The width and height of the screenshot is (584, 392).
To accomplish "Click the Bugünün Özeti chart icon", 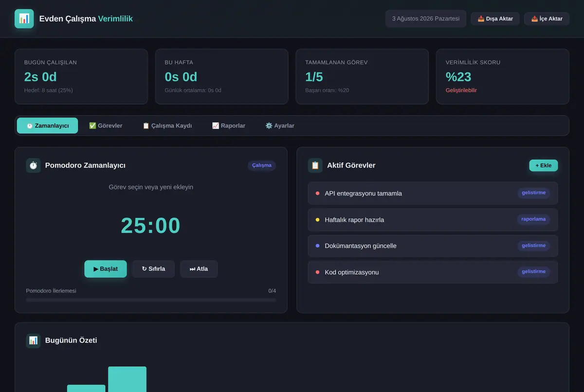I will point(34,340).
